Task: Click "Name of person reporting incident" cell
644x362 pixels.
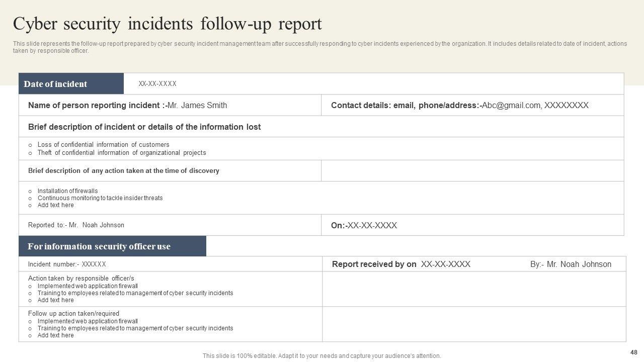Action: 127,106
